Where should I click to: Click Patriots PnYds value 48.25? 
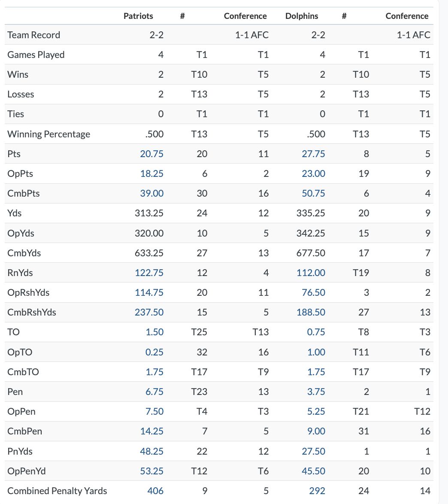click(x=151, y=451)
